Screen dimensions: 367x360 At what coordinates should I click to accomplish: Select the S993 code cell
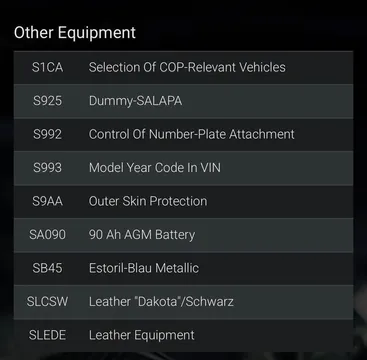click(x=47, y=168)
